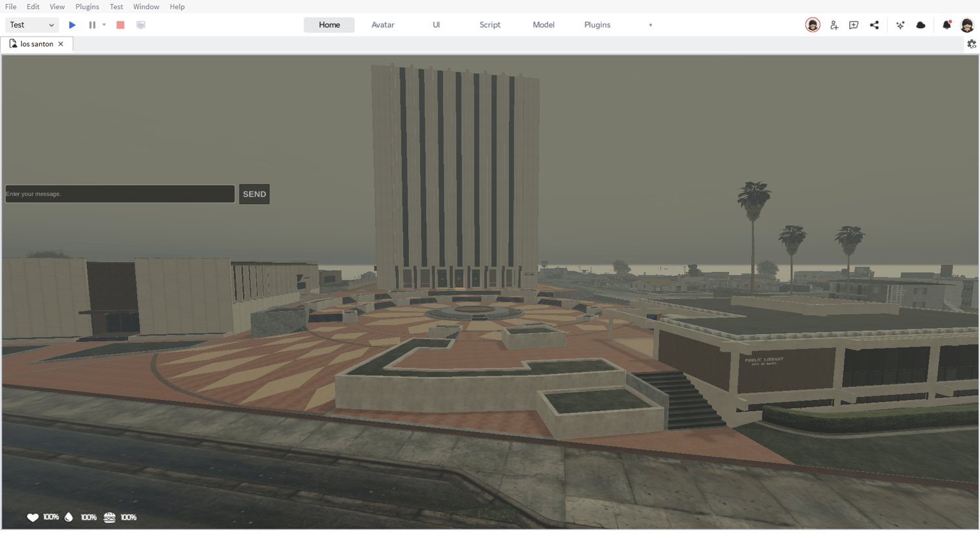Open the Plugins menu in menu bar
Screen dimensions: 980x551
(x=88, y=7)
